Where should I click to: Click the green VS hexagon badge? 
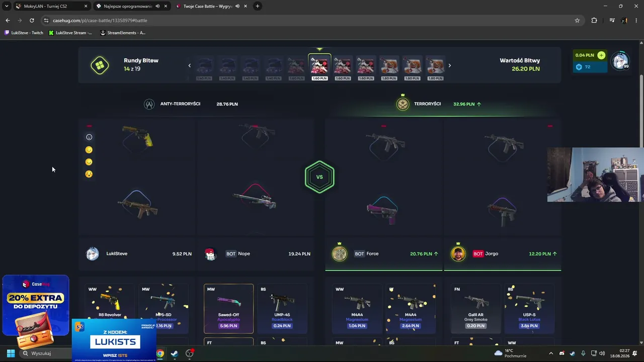pyautogui.click(x=319, y=177)
